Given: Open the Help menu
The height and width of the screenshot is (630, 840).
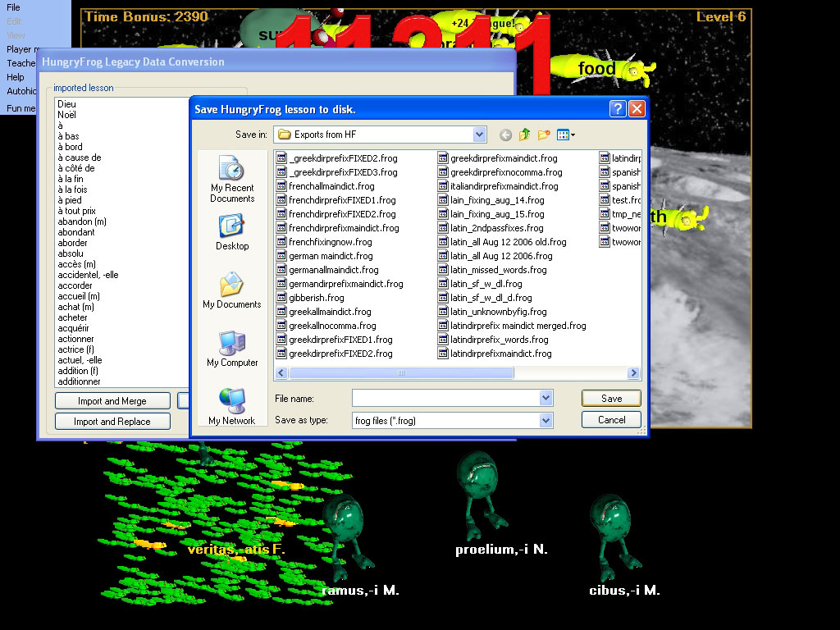Looking at the screenshot, I should (16, 77).
